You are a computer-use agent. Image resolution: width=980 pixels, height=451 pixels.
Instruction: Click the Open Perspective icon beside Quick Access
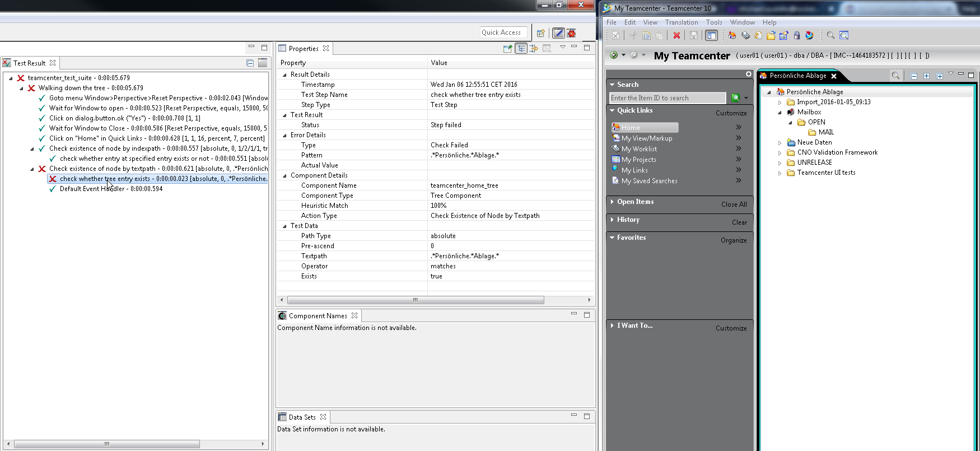540,33
